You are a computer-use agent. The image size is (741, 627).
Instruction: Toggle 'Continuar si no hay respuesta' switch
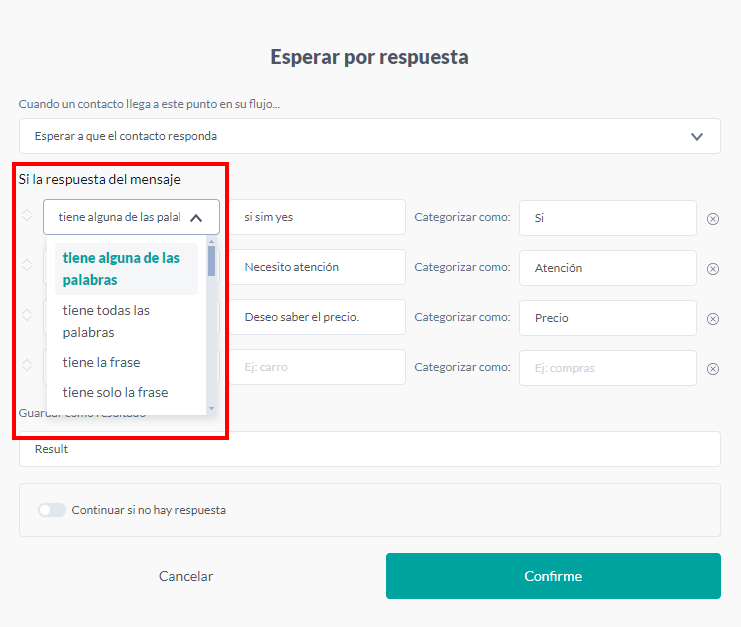click(x=52, y=510)
